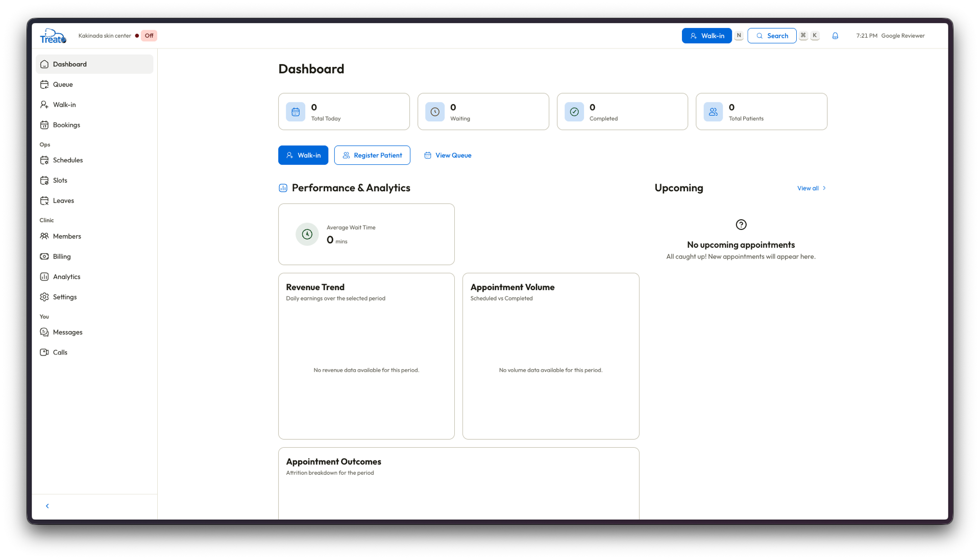Click the Kakinada skin center name
Viewport: 980px width, 560px height.
[105, 36]
